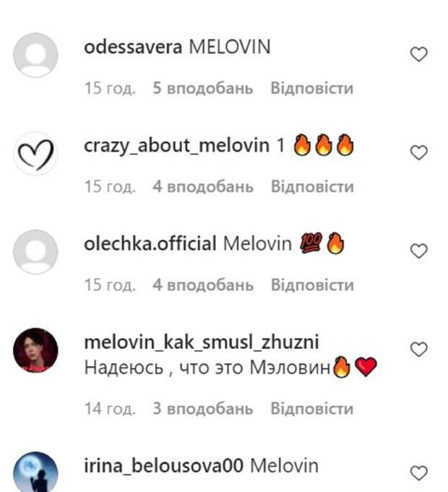Like melovin_kak_smusl_zhuzni's comment
Viewport: 448px width, 492px height.
pyautogui.click(x=419, y=349)
